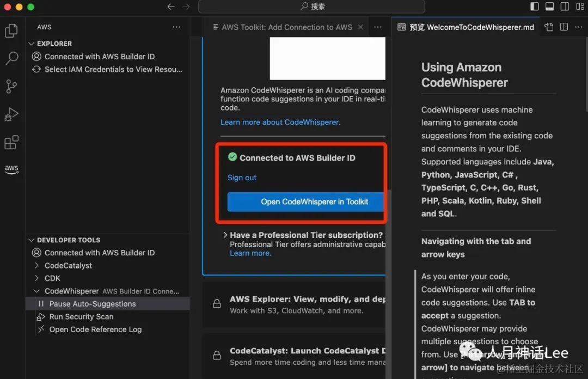Toggle the secondary side bar layout icon

point(565,7)
